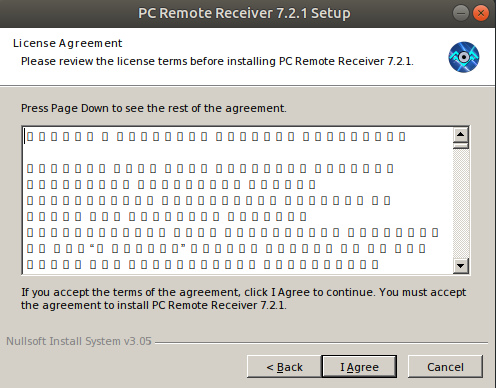
Task: Click the I Agree button
Action: coord(359,367)
